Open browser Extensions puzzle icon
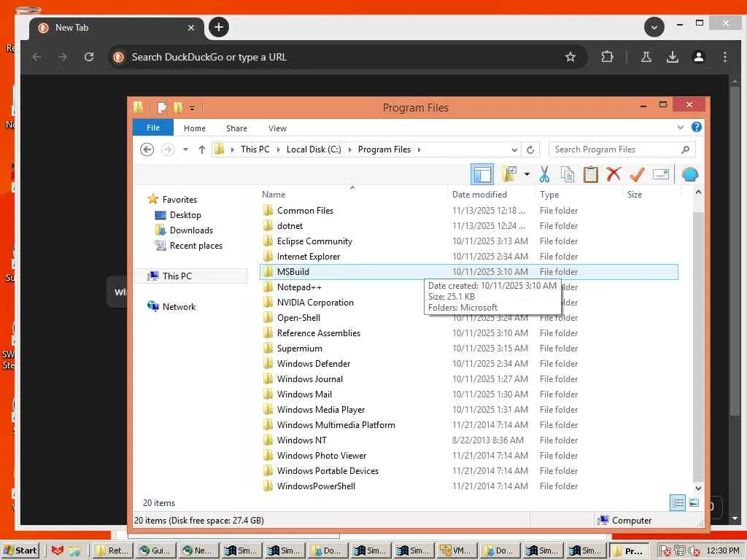The image size is (747, 560). [x=607, y=57]
